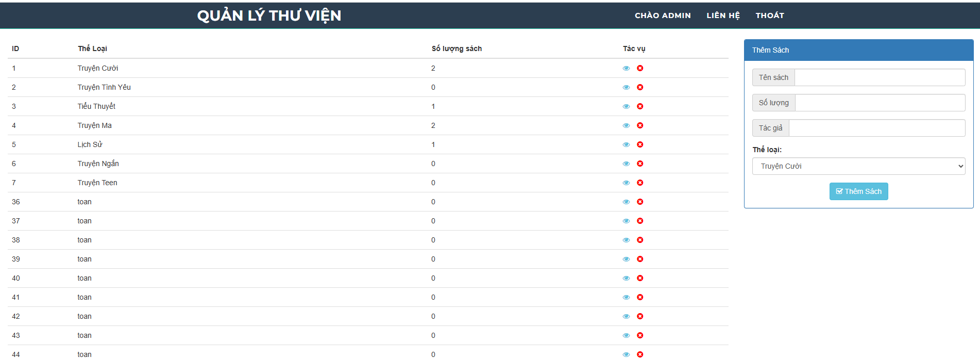This screenshot has height=358, width=980.
Task: Click into the Số lượng input field
Action: point(880,103)
